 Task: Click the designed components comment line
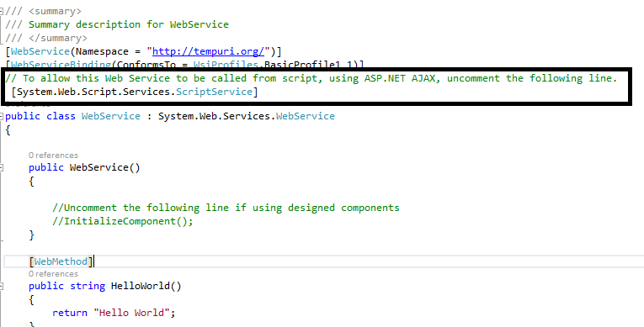click(x=226, y=208)
